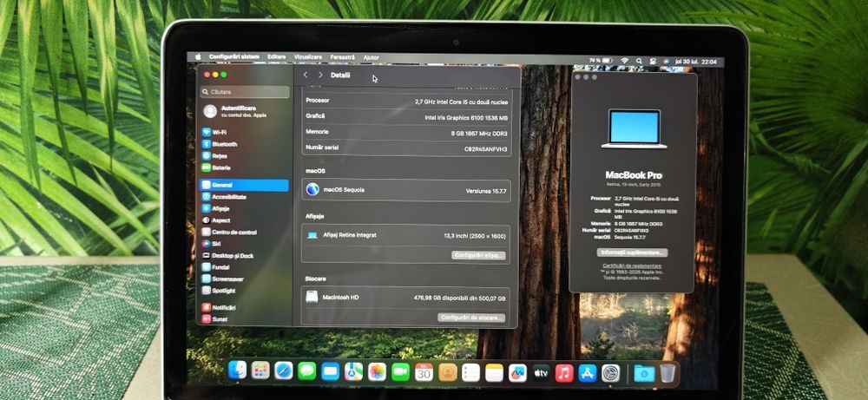
Task: Click Macintosh HD storage row
Action: coord(405,298)
